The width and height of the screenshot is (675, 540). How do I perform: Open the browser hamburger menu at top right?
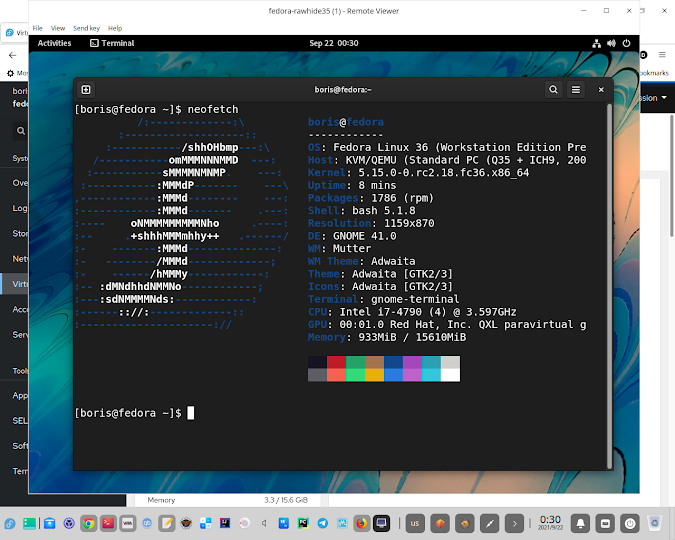click(x=662, y=55)
